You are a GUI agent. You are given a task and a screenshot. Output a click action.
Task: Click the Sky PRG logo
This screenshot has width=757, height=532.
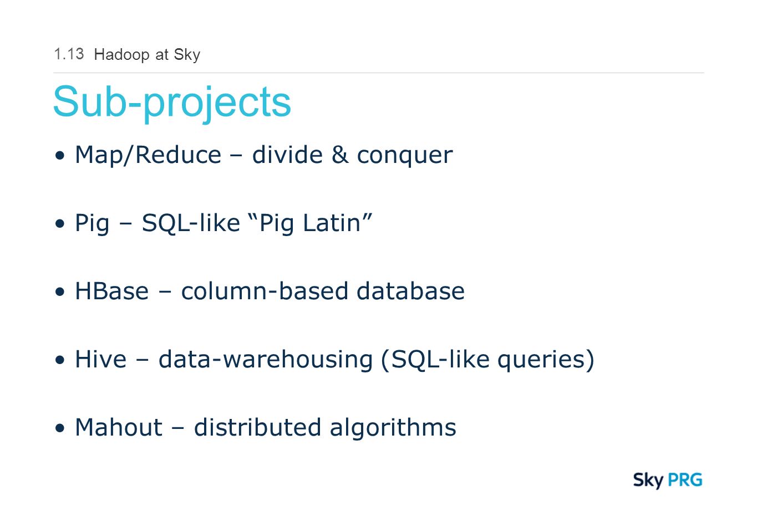pos(668,480)
